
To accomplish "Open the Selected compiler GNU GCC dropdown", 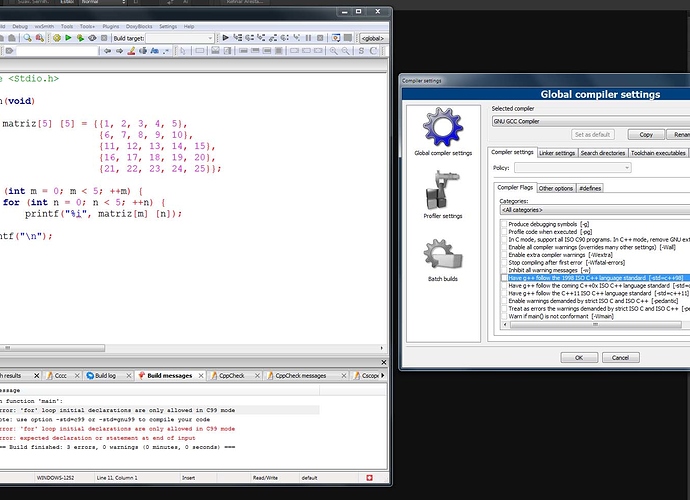I will (591, 121).
